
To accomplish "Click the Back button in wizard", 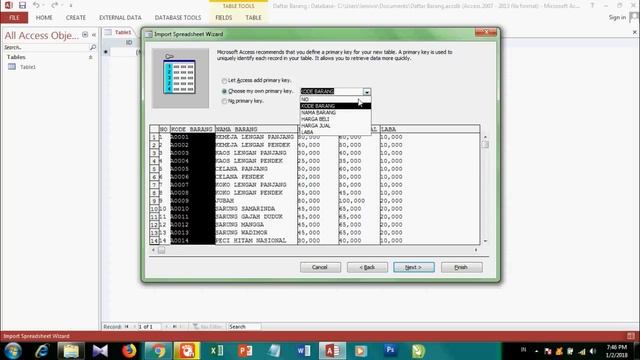I will pos(367,267).
